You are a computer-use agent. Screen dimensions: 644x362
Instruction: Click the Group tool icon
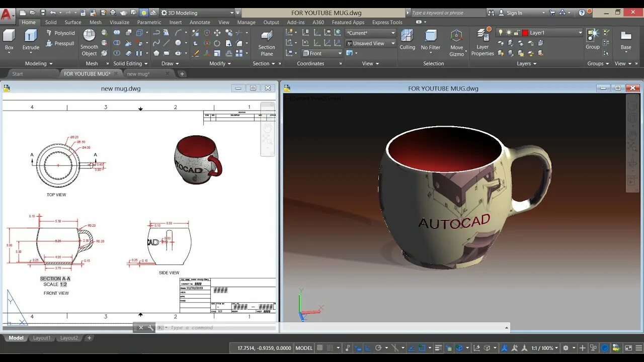(x=593, y=39)
